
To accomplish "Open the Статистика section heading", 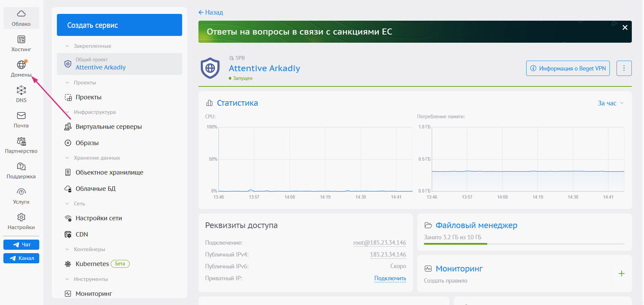I will pos(237,103).
